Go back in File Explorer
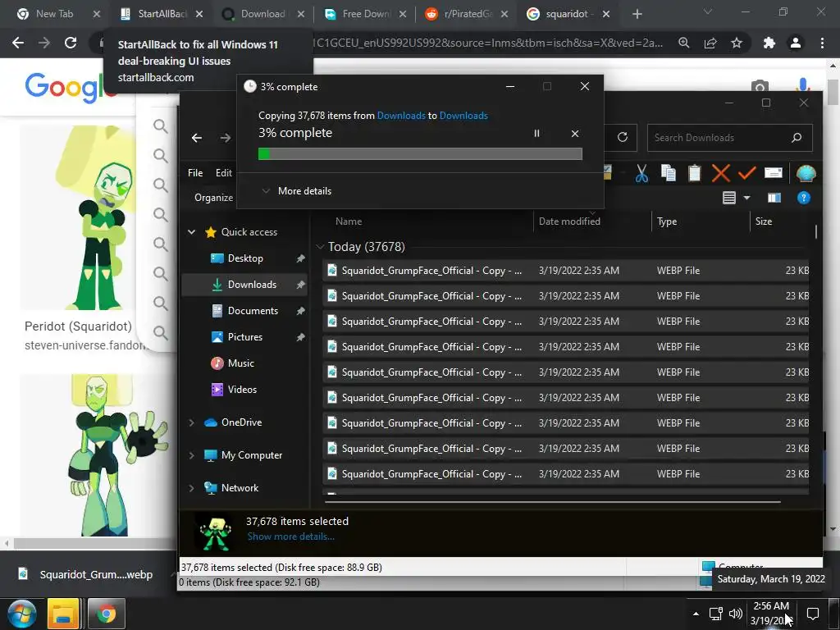This screenshot has height=630, width=840. click(197, 138)
